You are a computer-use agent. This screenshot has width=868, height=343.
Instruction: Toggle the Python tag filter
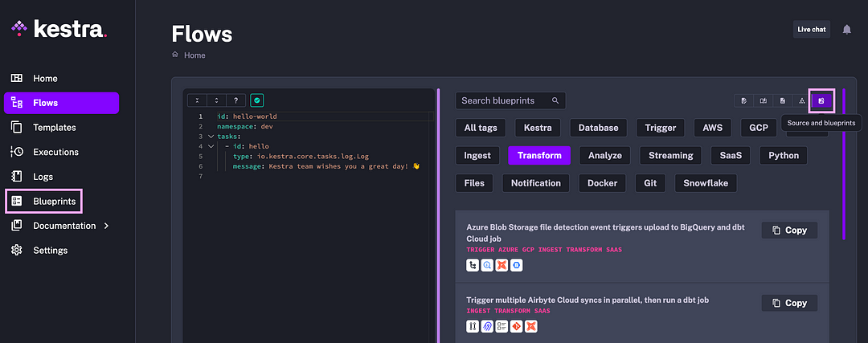click(784, 155)
